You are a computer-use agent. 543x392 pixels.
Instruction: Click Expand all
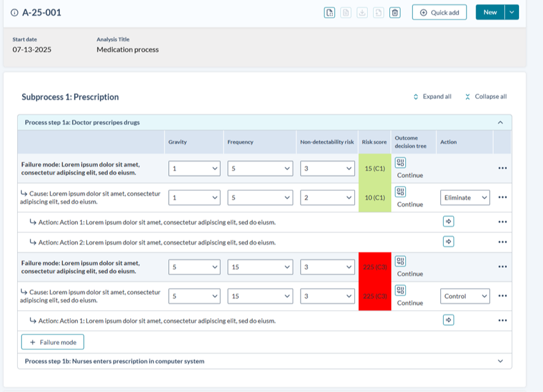coord(432,97)
